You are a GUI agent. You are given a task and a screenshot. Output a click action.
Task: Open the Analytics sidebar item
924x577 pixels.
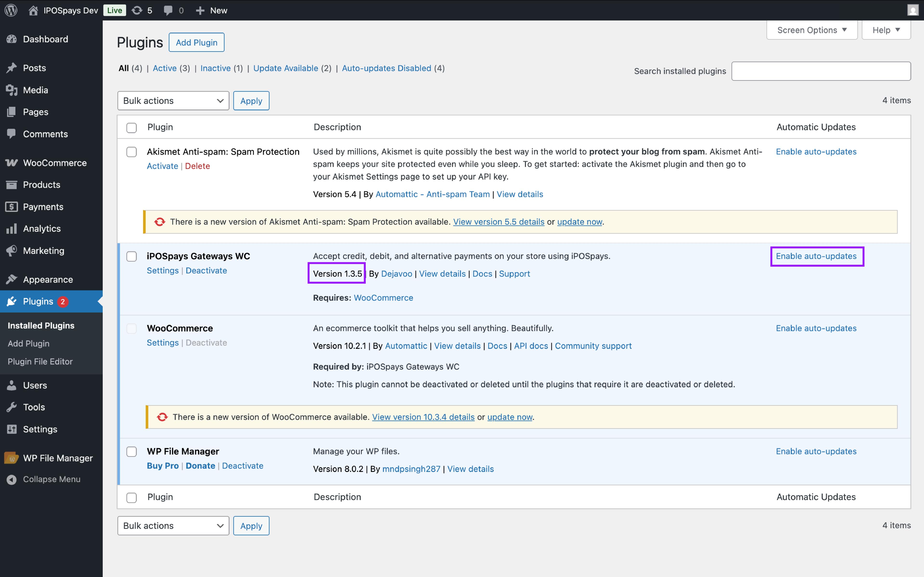[x=42, y=229]
